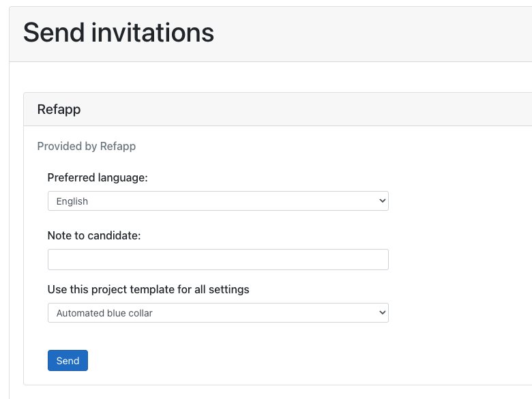Click empty space right of note field

click(458, 260)
